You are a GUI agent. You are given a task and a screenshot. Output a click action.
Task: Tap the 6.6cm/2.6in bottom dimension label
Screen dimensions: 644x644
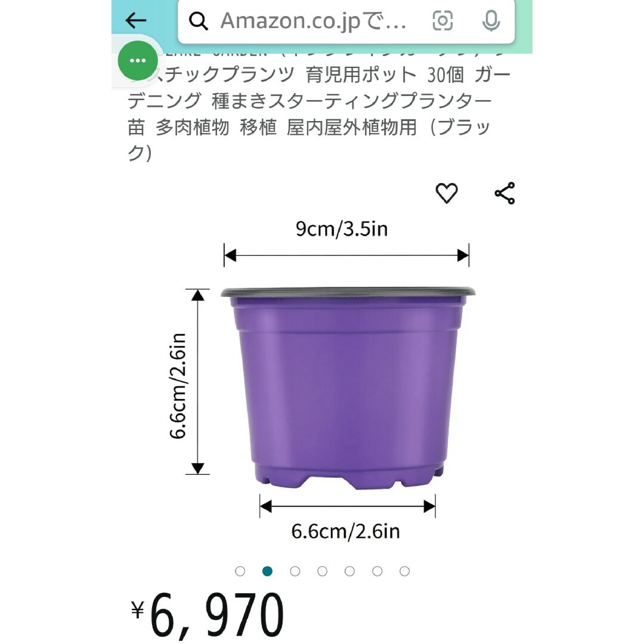click(345, 531)
